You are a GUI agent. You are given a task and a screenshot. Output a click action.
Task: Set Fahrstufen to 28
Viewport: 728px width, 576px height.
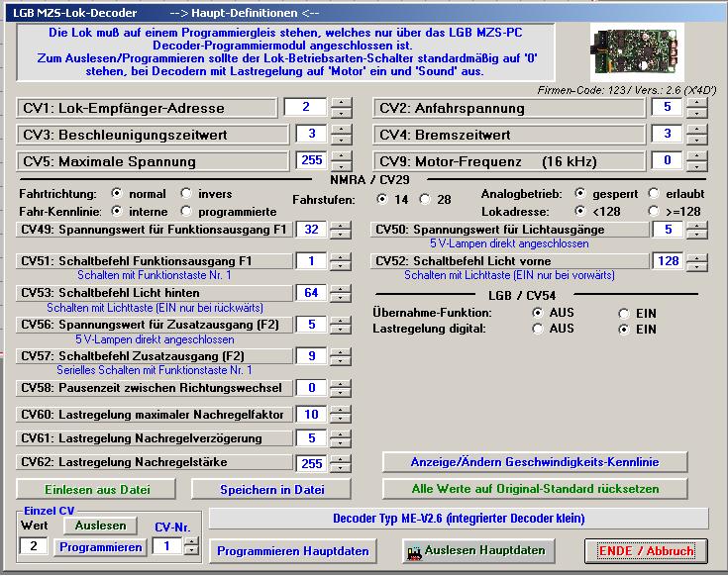click(425, 199)
